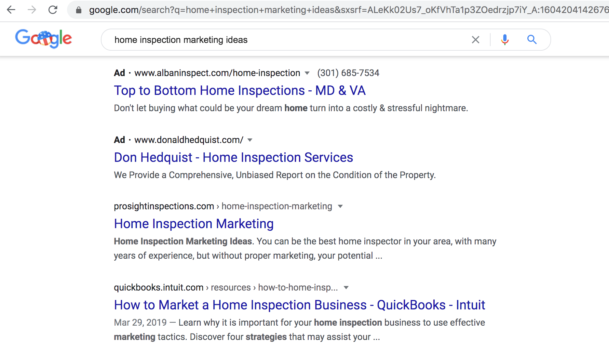Open Top to Bottom Home Inspections link
Image resolution: width=609 pixels, height=364 pixels.
[240, 91]
